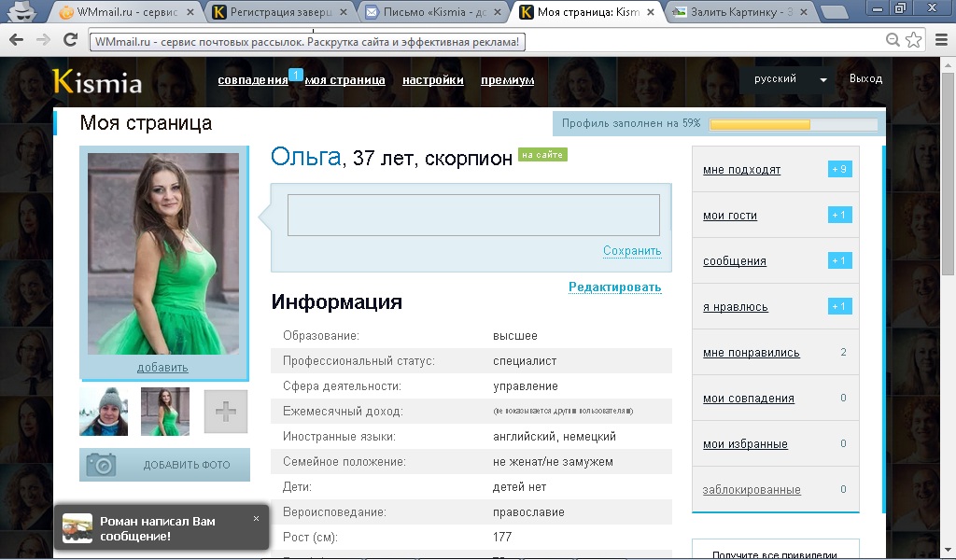Click +1 badge next to мои гости

[839, 215]
